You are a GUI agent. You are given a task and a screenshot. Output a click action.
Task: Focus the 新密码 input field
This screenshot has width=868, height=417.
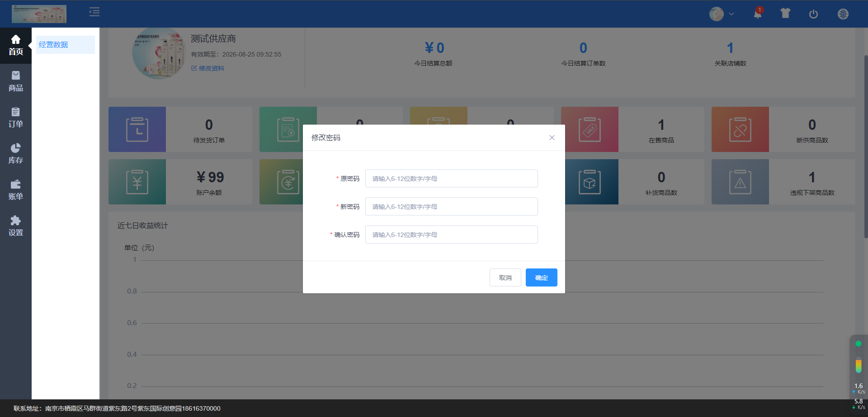[451, 207]
